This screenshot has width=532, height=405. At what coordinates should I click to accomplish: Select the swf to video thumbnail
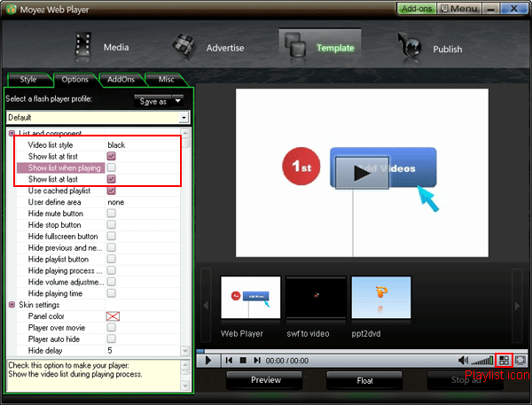[316, 298]
